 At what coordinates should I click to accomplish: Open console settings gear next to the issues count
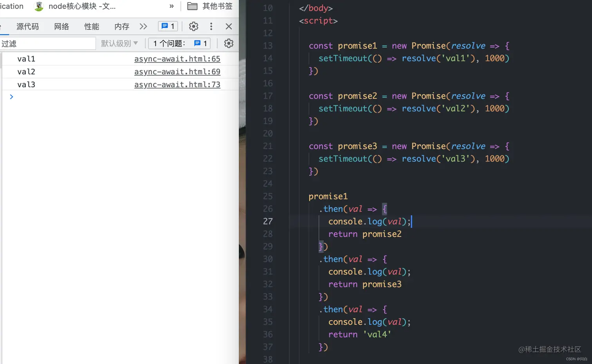point(229,43)
